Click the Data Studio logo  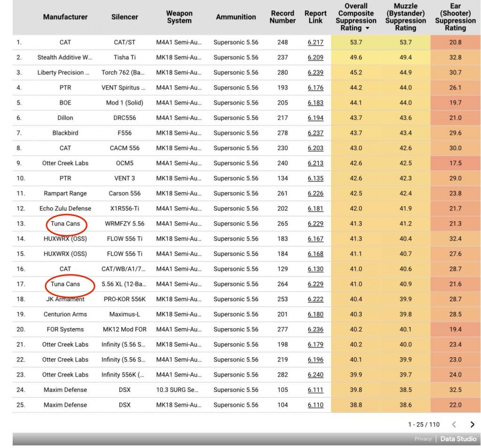coord(458,439)
